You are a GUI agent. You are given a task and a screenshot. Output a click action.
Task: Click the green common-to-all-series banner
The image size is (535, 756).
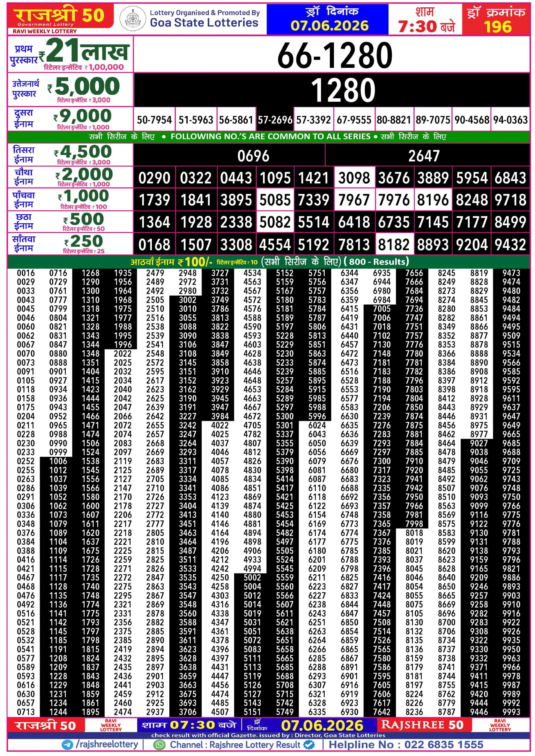[x=269, y=137]
